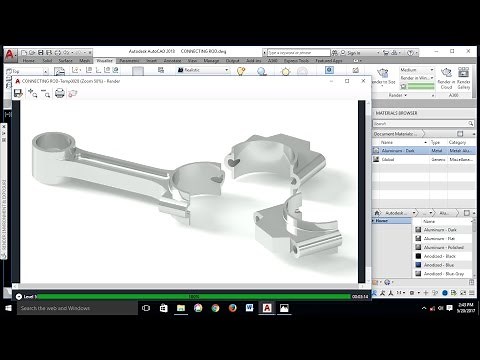The width and height of the screenshot is (480, 360).
Task: Switch to the Manage ribbon tab
Action: (x=211, y=61)
